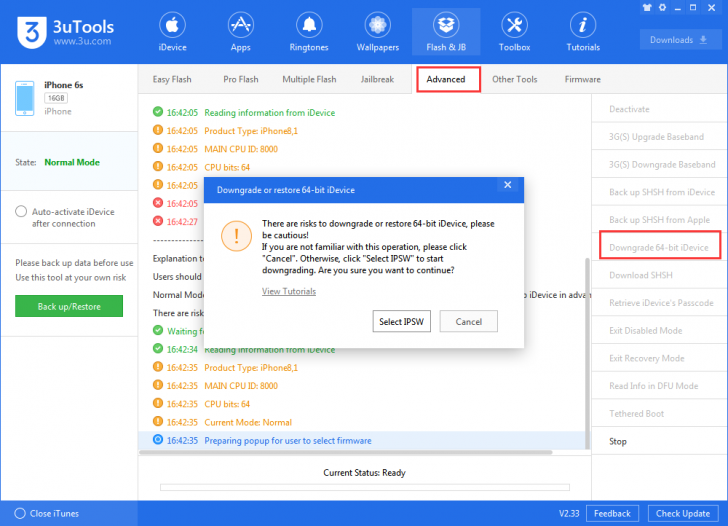Select log row '16:42:35 Current Mode: Normal'

click(362, 422)
